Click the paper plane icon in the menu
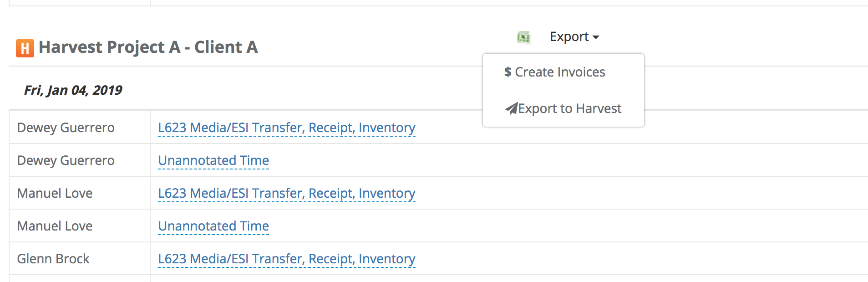Viewport: 868px width, 282px height. tap(511, 108)
